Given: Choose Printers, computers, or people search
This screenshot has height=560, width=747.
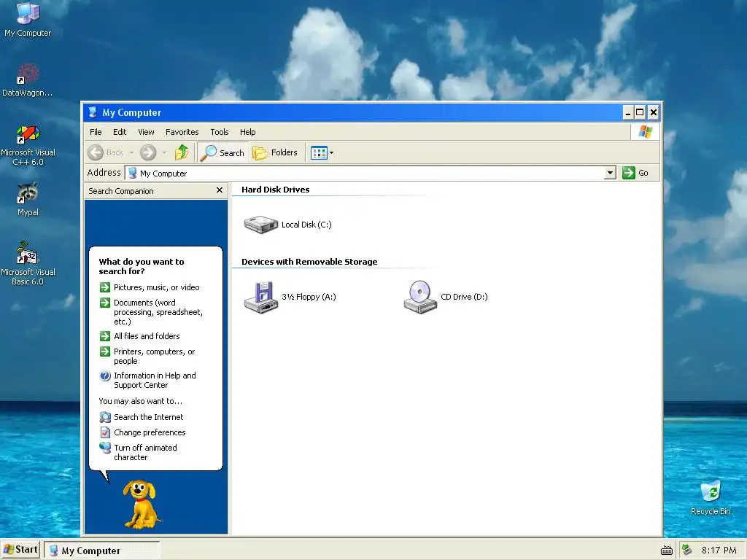Looking at the screenshot, I should (x=155, y=356).
